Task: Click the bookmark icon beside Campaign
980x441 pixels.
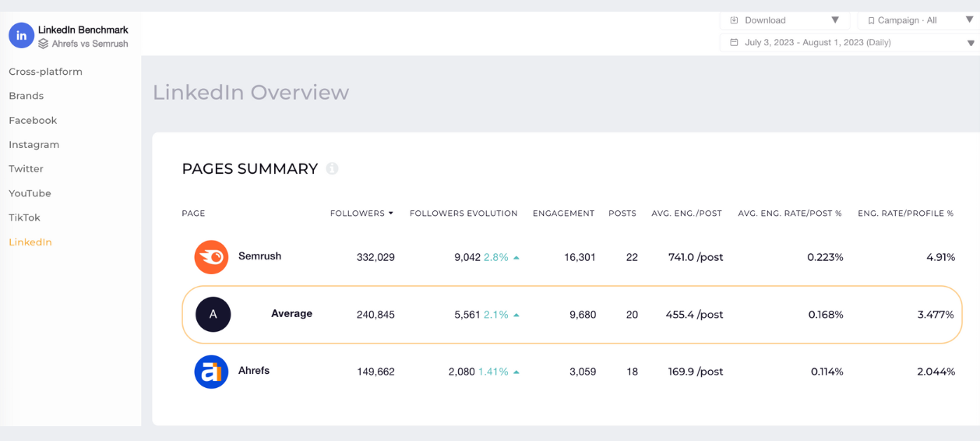Action: tap(871, 20)
